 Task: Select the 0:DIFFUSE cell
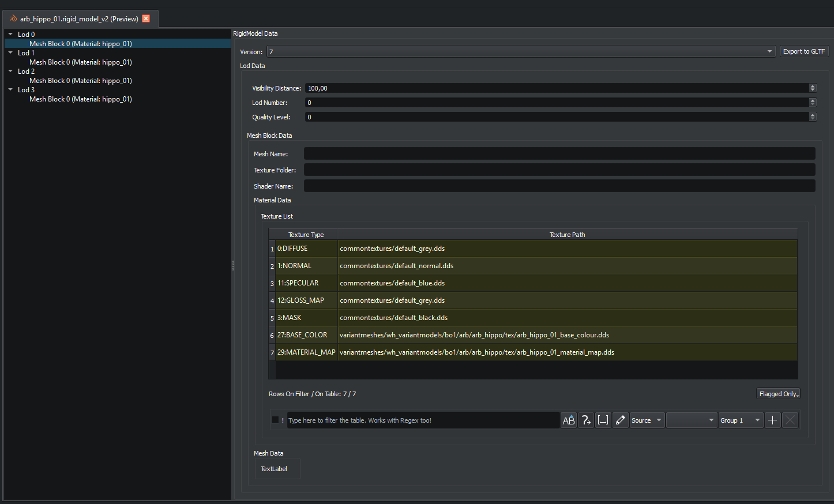pyautogui.click(x=306, y=249)
